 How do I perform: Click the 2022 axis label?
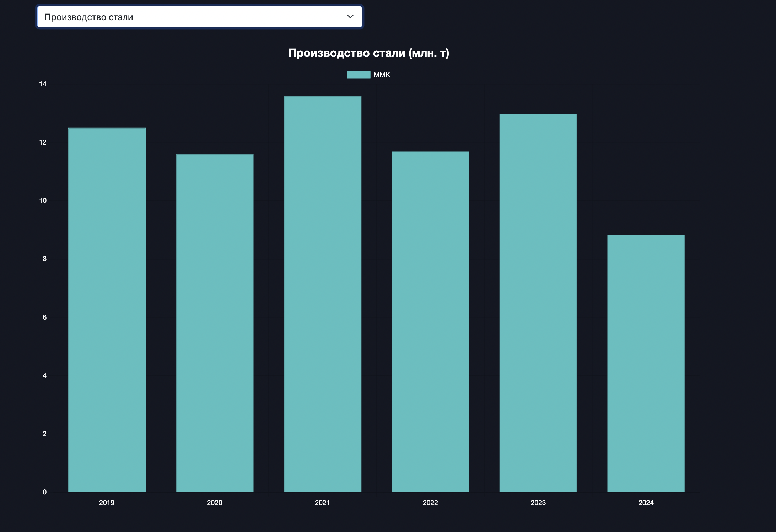430,503
